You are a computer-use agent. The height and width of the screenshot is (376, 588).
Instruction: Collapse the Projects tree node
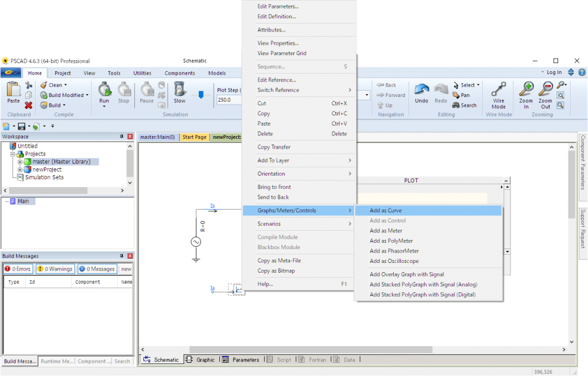pos(12,154)
